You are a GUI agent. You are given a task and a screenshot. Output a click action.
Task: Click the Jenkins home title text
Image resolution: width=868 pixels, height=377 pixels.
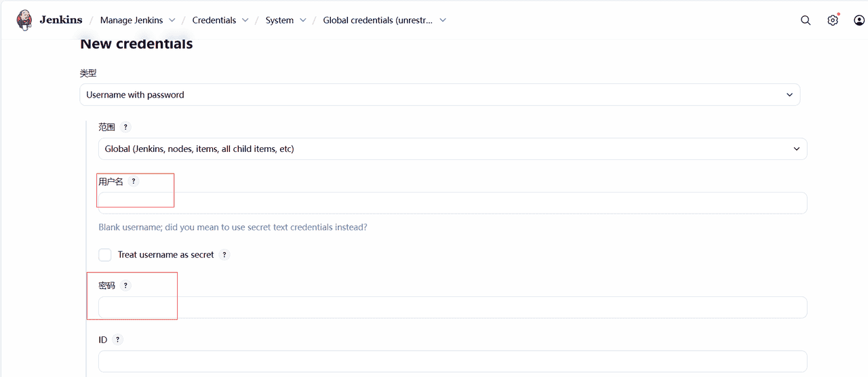(61, 20)
